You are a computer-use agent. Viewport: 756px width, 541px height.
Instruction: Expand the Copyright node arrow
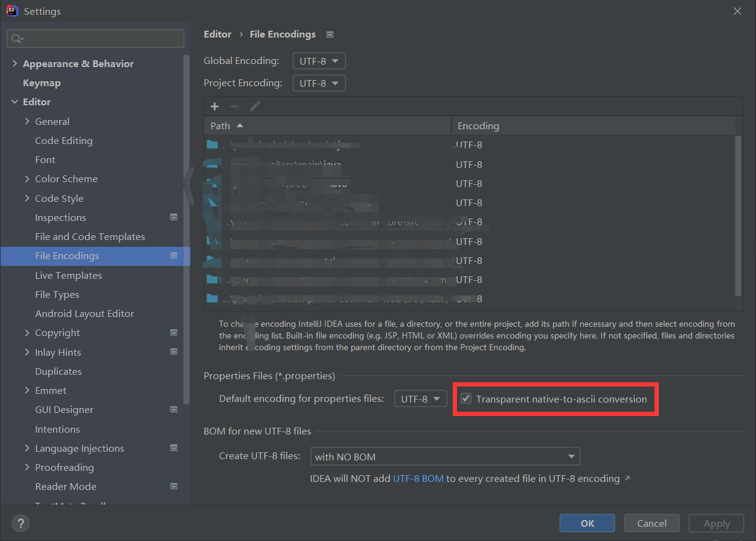click(x=27, y=332)
